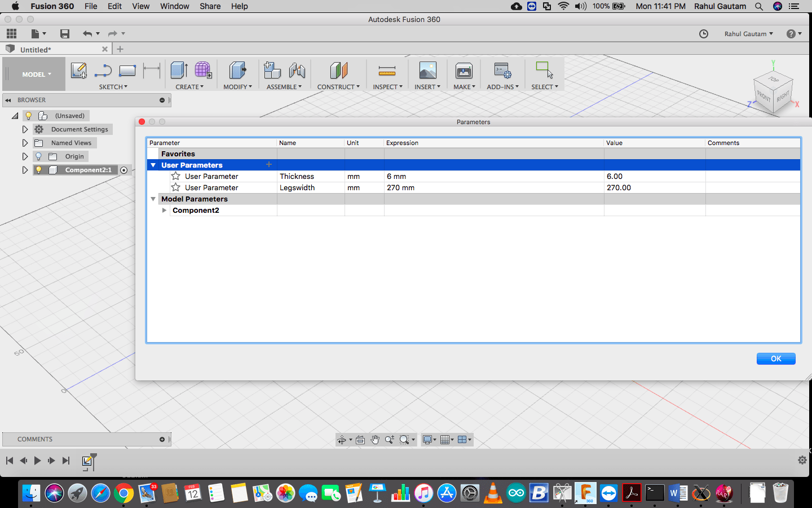Click the Measure inspect icon
The width and height of the screenshot is (812, 508).
pyautogui.click(x=387, y=71)
